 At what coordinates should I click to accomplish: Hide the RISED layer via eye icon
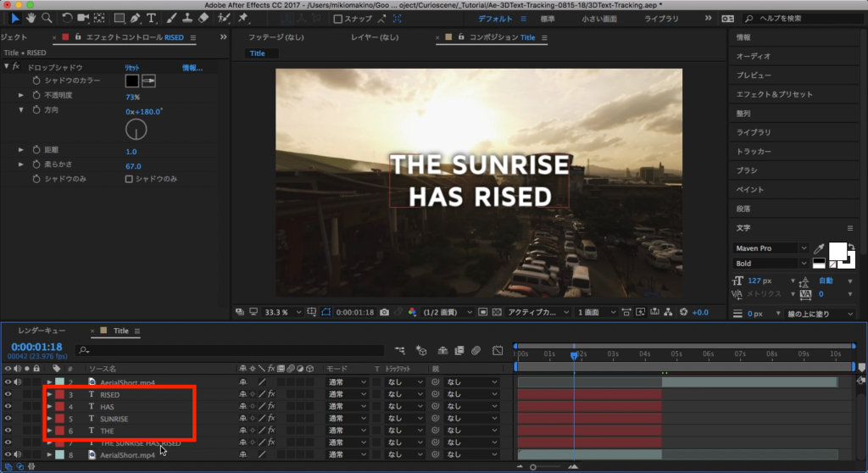point(8,395)
